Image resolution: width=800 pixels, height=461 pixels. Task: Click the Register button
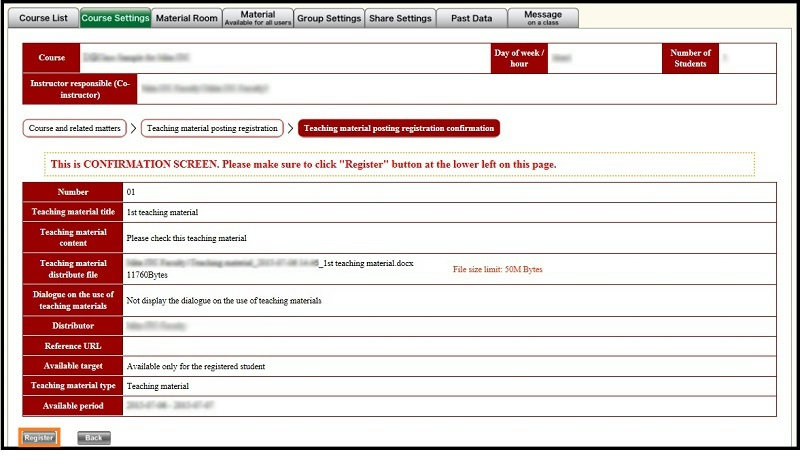[39, 438]
